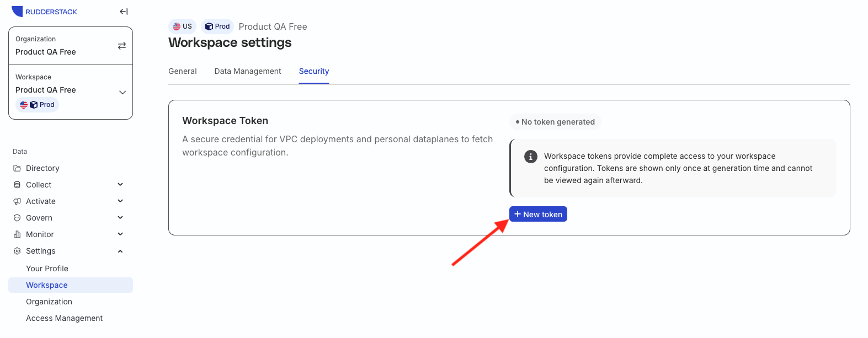Click Product QA Free organization name

pyautogui.click(x=46, y=52)
